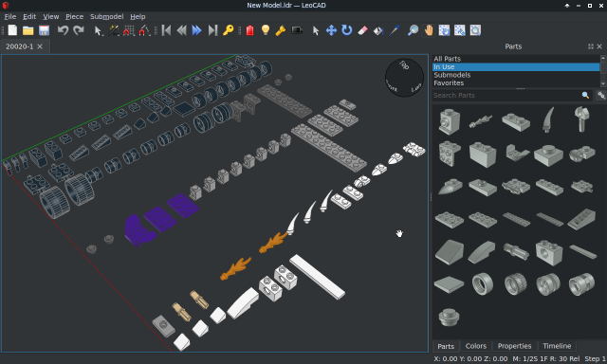The image size is (607, 364).
Task: Open the Piece menu
Action: (x=74, y=17)
